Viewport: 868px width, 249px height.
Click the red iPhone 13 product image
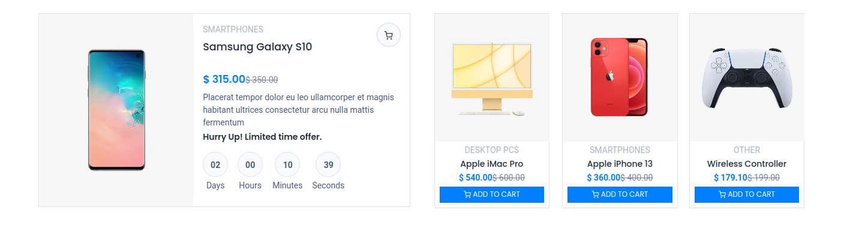click(619, 77)
